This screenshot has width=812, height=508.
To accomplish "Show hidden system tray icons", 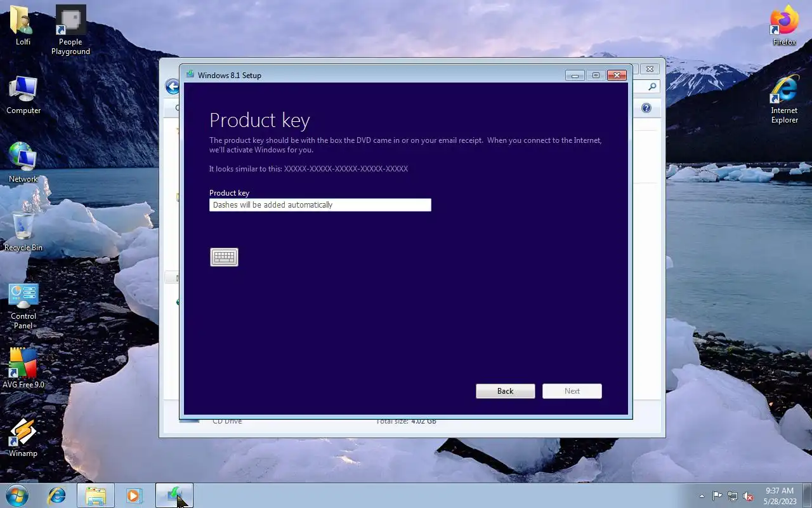I will pos(702,496).
